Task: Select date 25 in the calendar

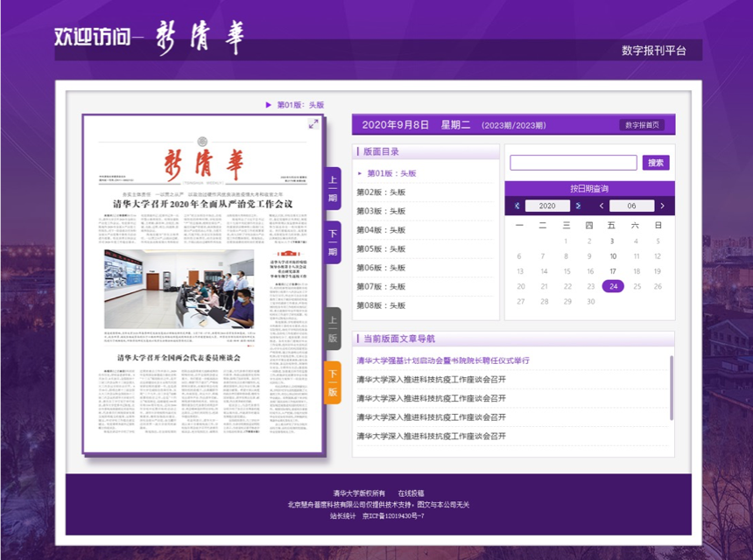Action: (x=637, y=286)
